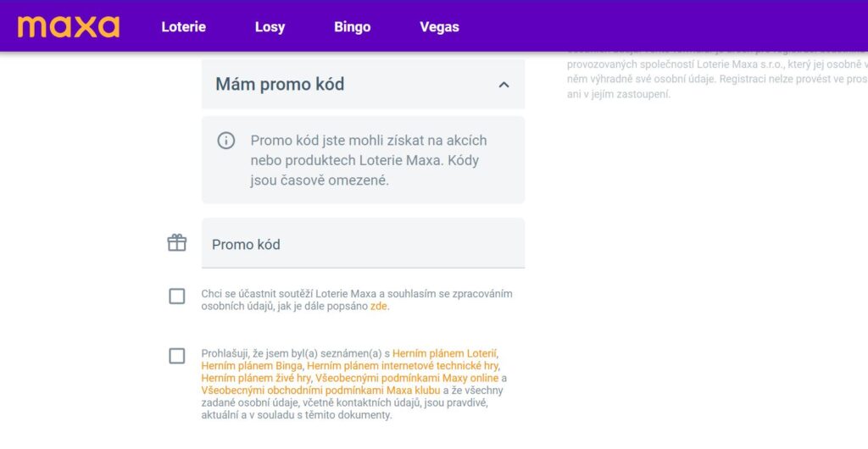Click the Mám promo kód header

tap(363, 84)
